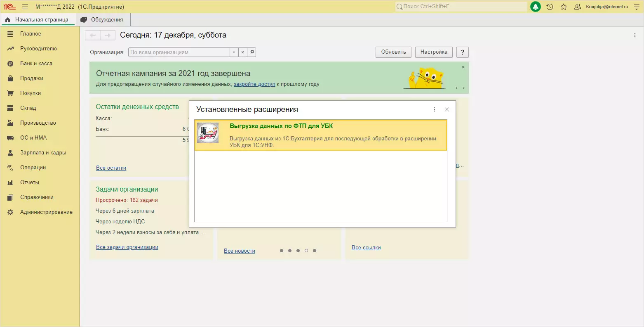This screenshot has height=327, width=644.
Task: Show the previous banner with left chevron
Action: 456,88
